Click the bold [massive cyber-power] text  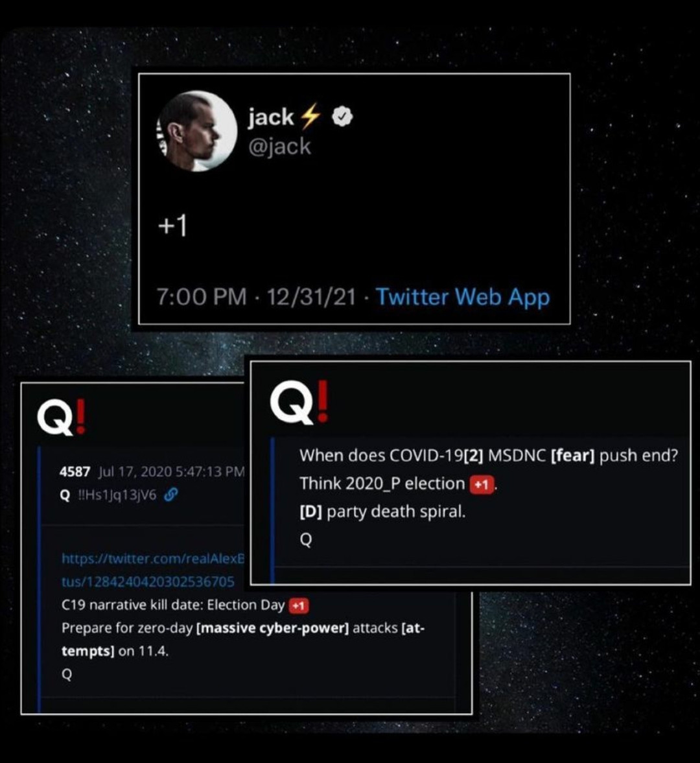(272, 628)
